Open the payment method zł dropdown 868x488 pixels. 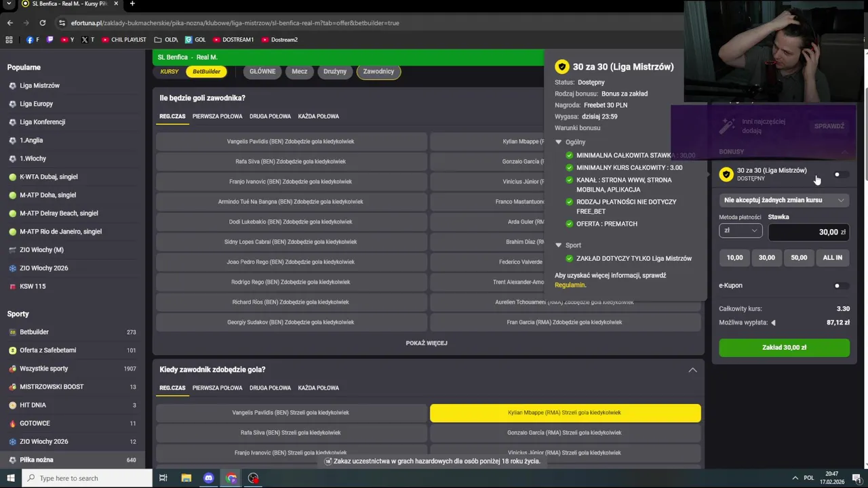741,230
